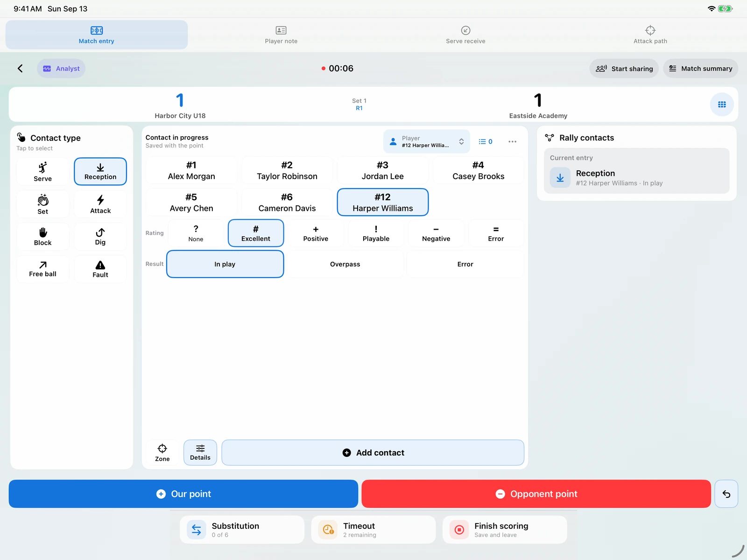Select the Dig contact type
Viewport: 747px width, 560px height.
tap(100, 237)
